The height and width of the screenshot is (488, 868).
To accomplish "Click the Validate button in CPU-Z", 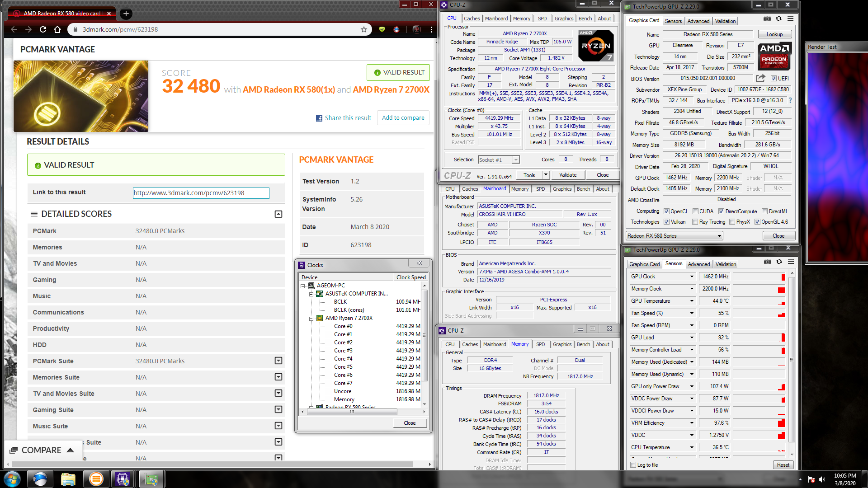I will tap(568, 175).
